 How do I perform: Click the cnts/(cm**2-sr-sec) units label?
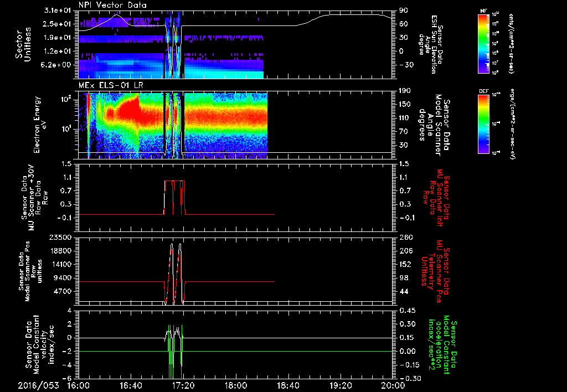pos(511,43)
